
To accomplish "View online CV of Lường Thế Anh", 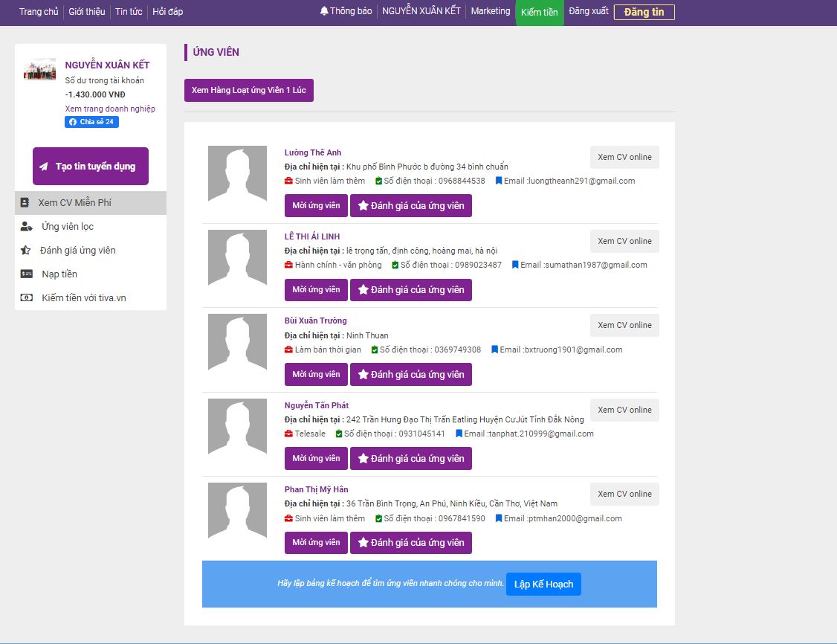I will click(624, 157).
